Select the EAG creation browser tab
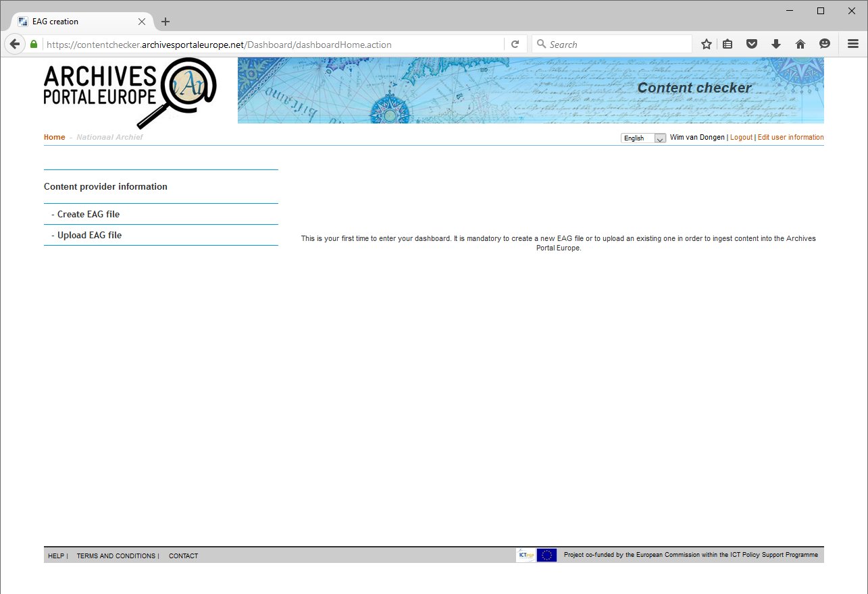The width and height of the screenshot is (868, 594). tap(81, 22)
